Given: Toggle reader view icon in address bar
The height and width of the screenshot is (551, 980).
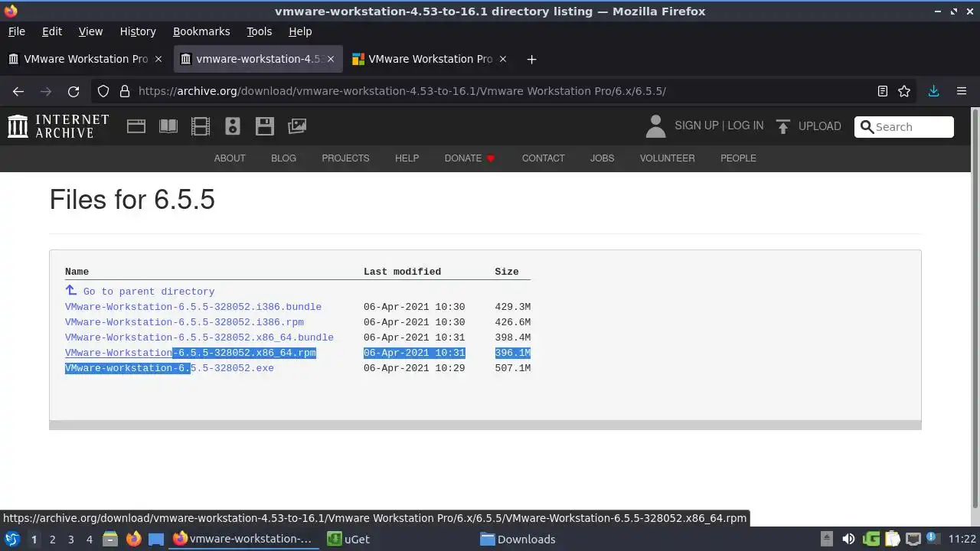Looking at the screenshot, I should click(882, 91).
